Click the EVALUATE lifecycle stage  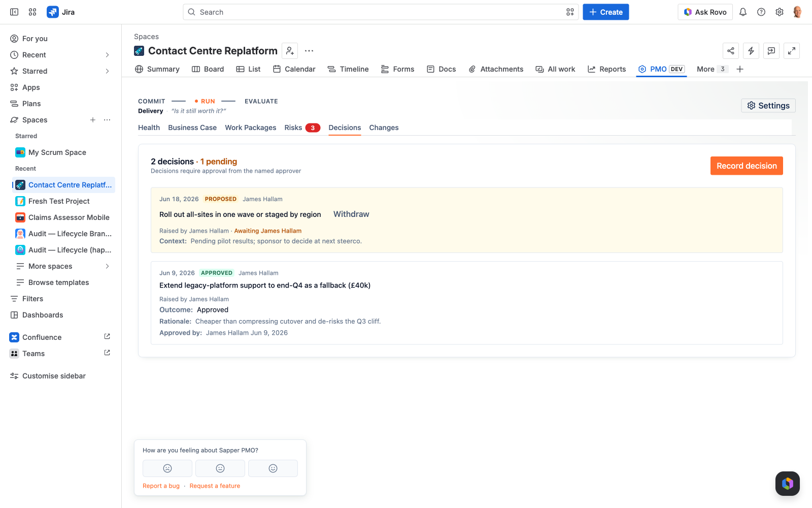[x=261, y=101]
